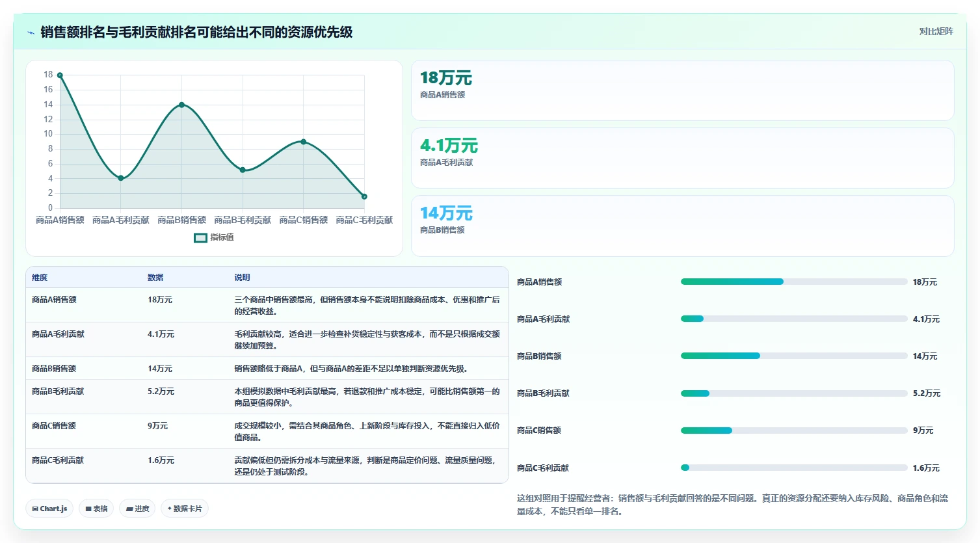Click the 商品B销售额 chart data point

pos(181,105)
